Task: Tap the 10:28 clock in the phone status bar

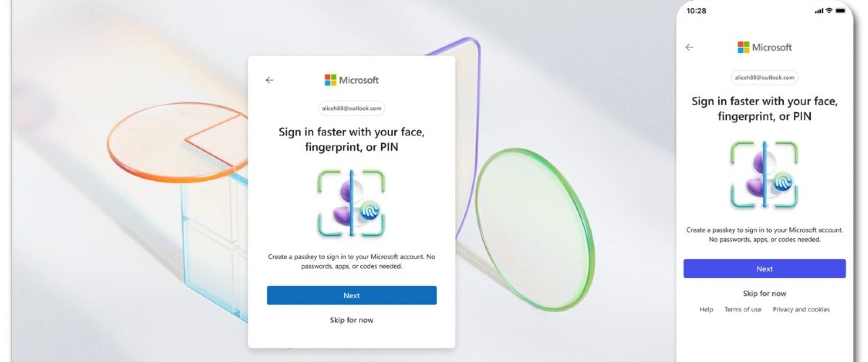Action: [697, 11]
